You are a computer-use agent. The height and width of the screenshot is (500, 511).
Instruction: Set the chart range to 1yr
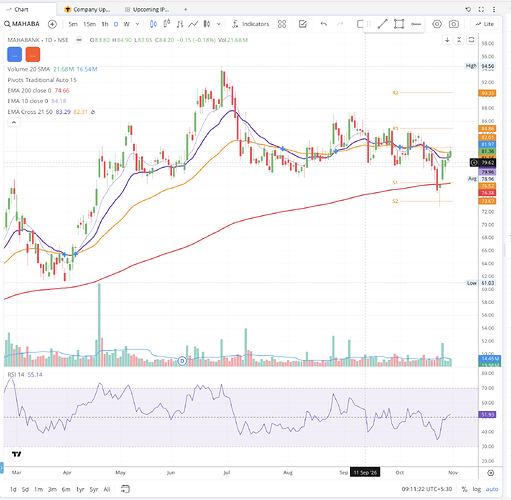(80, 489)
